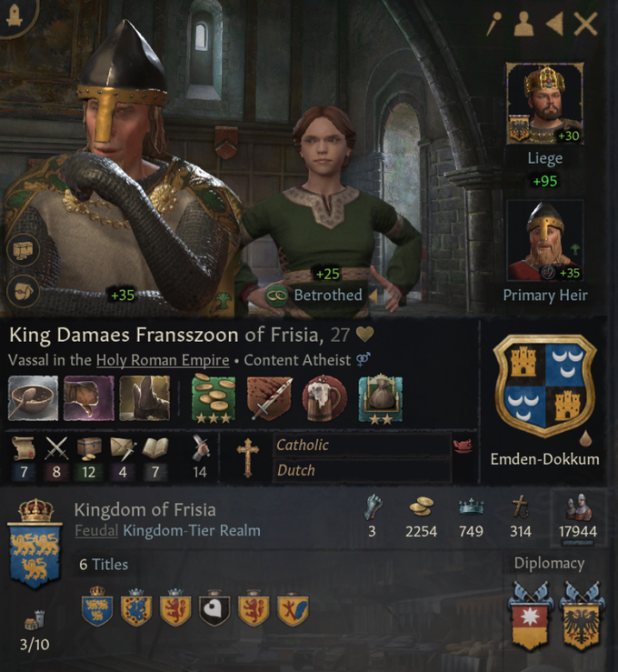
Task: Click the Feudal government link
Action: tap(96, 530)
